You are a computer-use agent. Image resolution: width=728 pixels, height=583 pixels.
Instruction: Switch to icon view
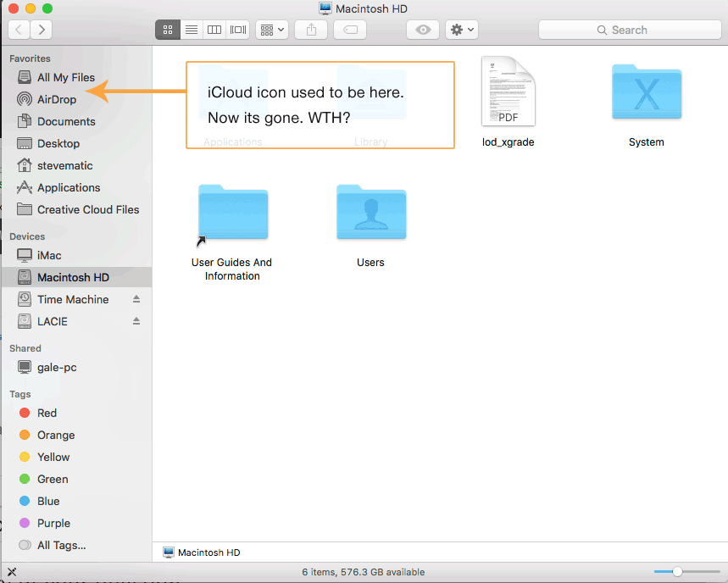(168, 30)
